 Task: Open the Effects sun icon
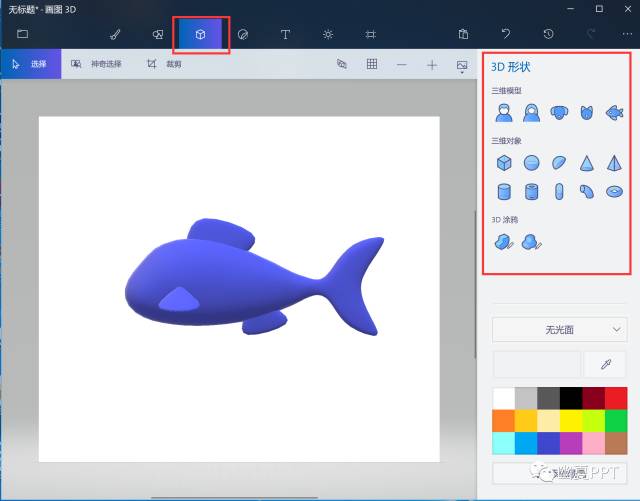328,34
